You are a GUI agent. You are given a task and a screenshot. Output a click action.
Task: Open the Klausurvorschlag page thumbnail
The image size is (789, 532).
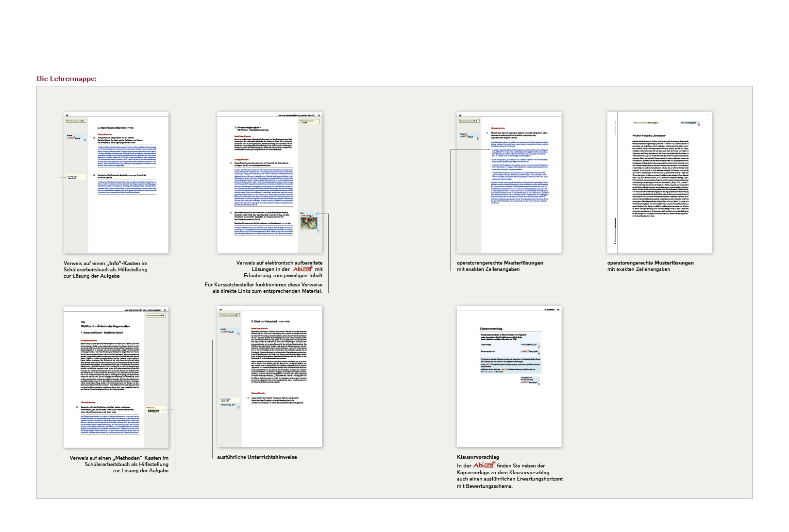pos(509,377)
